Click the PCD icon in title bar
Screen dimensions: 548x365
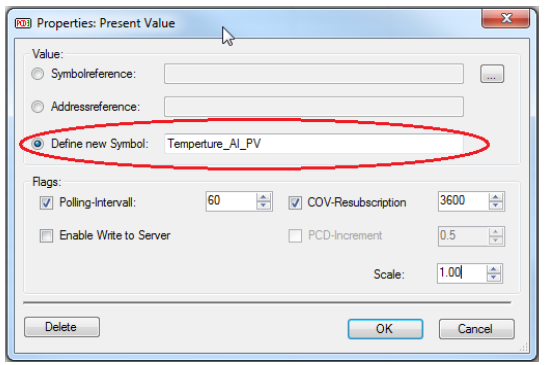pos(23,23)
